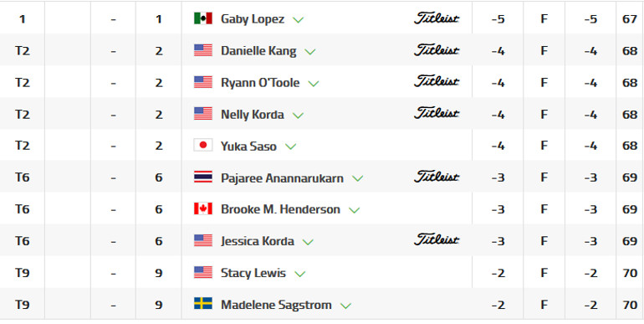This screenshot has width=644, height=324.
Task: Expand Madelene Sagstrom details chevron
Action: coord(345,306)
